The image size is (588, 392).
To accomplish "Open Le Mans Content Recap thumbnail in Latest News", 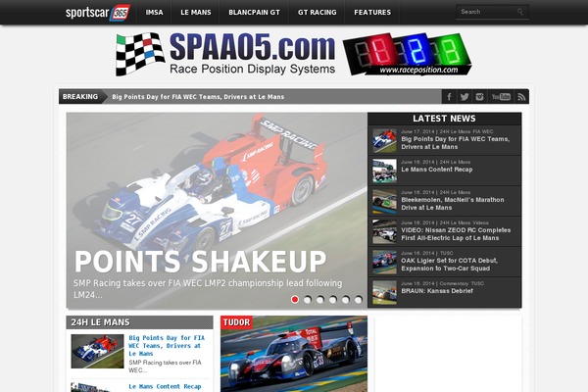I will pos(384,171).
